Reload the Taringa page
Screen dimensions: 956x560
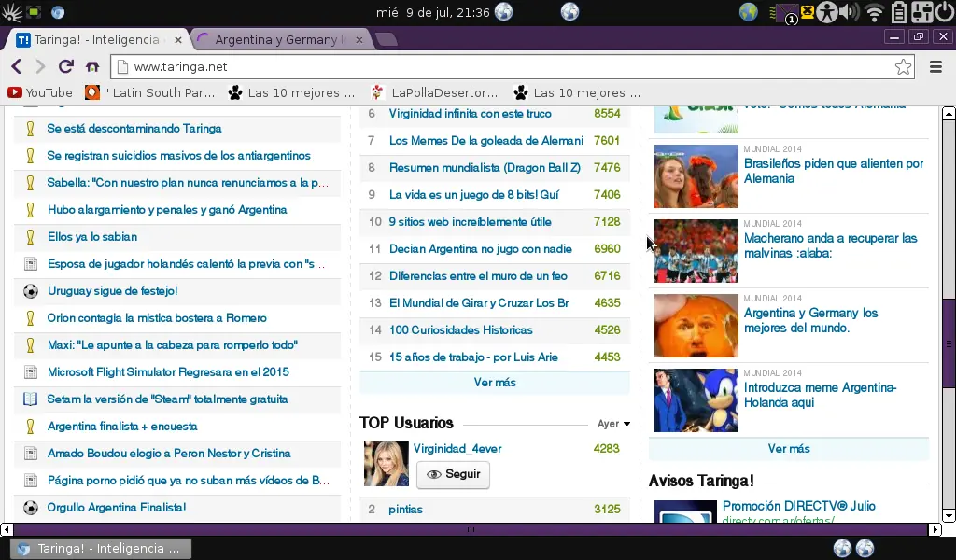(x=66, y=66)
